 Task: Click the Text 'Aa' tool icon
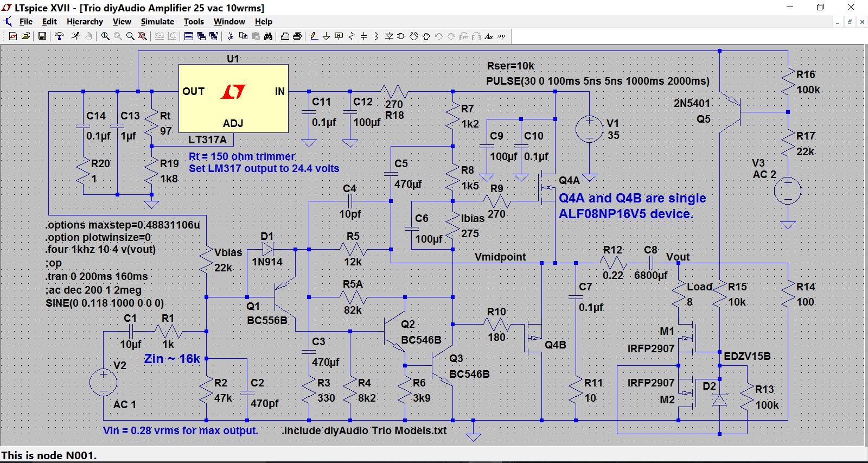click(489, 36)
